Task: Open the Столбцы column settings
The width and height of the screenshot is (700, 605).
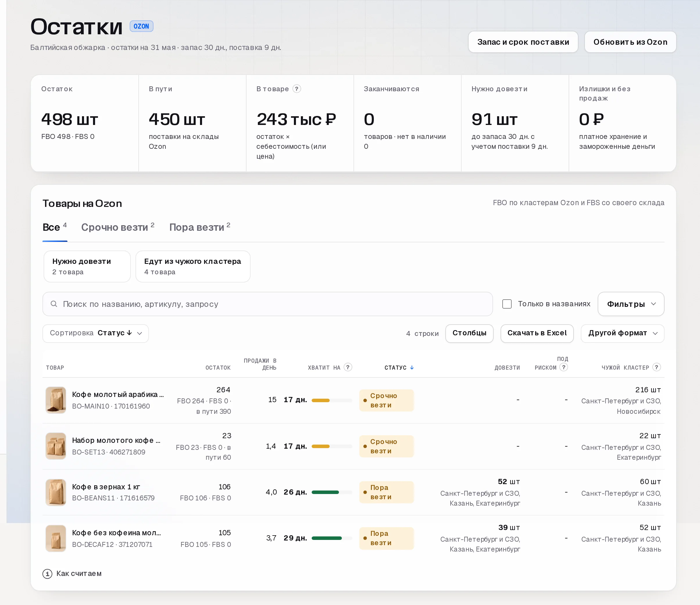Action: point(469,333)
